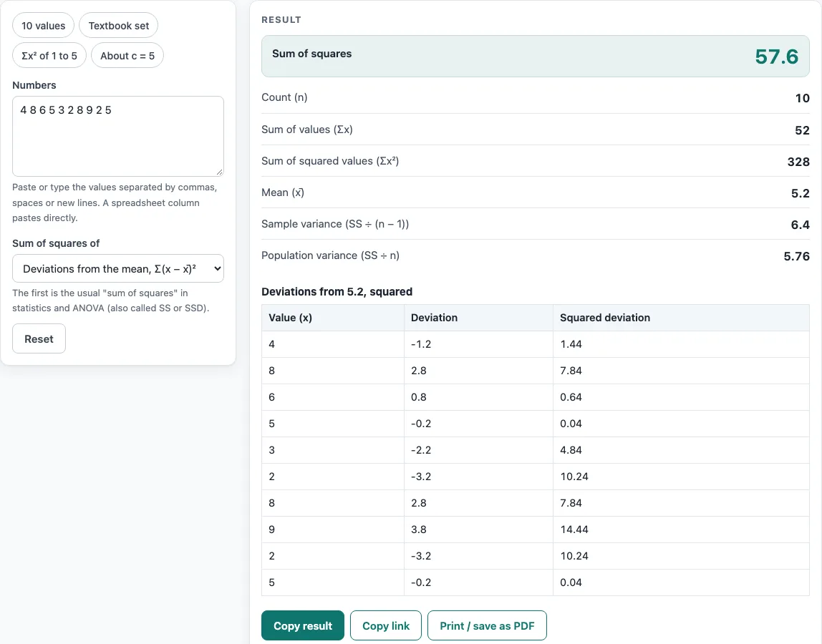Select the About c = 5 preset
Screen dimensions: 822x644
127,56
